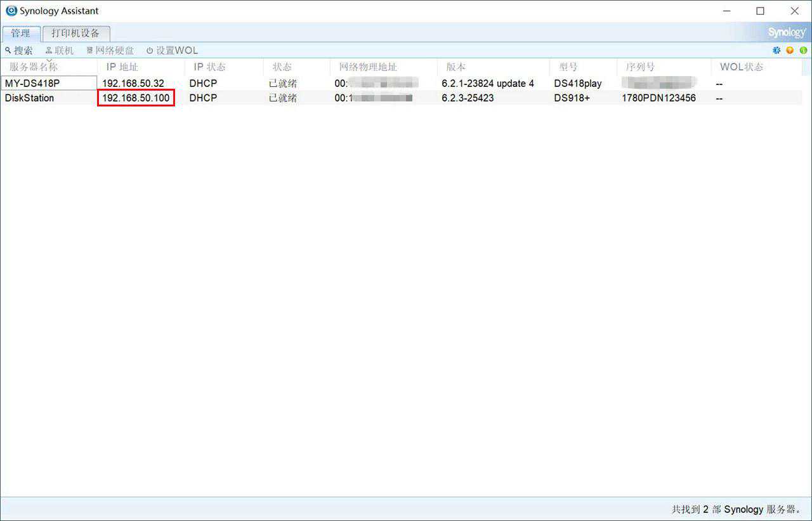Click the serial number 1780PDN123456 cell
The width and height of the screenshot is (812, 521).
tap(658, 98)
